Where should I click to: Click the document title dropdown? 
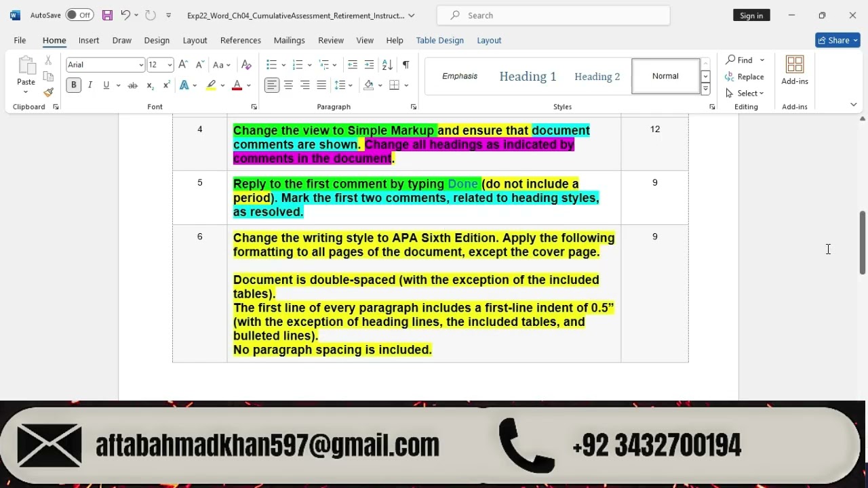pyautogui.click(x=412, y=16)
